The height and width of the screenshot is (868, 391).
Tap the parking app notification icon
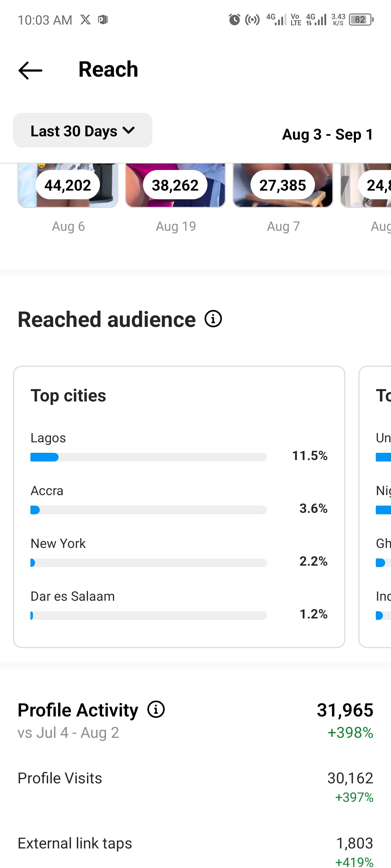click(x=103, y=20)
